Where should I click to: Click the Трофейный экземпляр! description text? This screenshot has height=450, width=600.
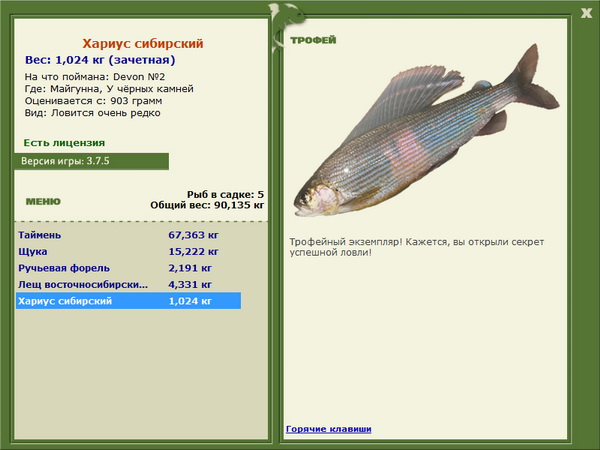(x=417, y=247)
